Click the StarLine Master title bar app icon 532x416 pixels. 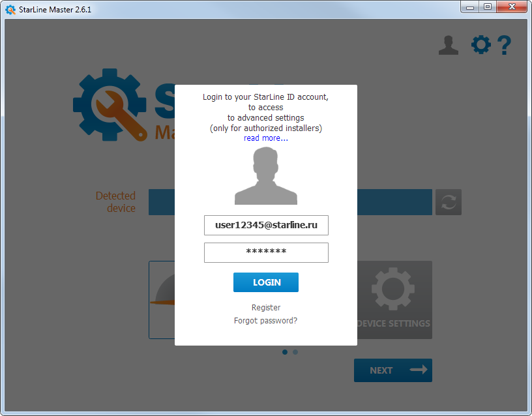pos(10,10)
